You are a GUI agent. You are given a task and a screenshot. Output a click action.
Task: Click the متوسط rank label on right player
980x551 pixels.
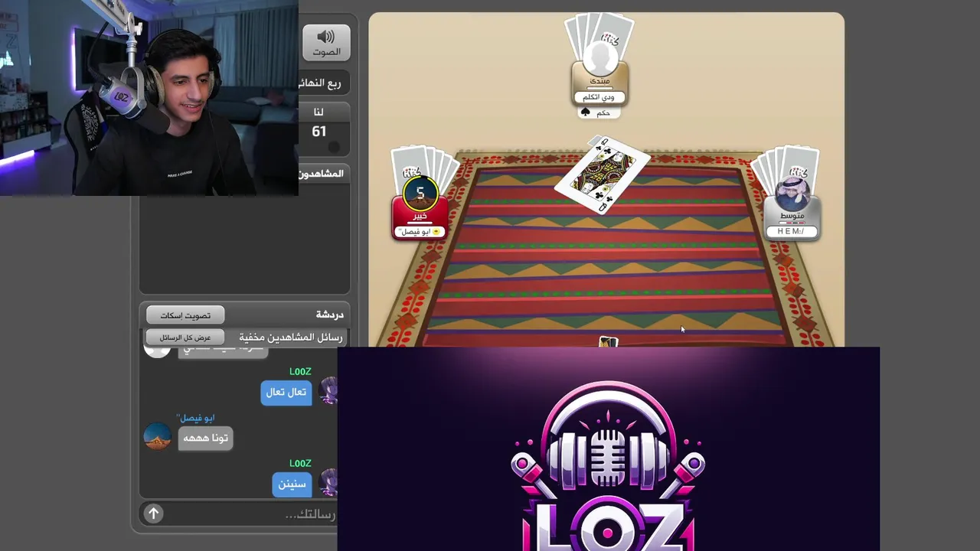coord(792,216)
